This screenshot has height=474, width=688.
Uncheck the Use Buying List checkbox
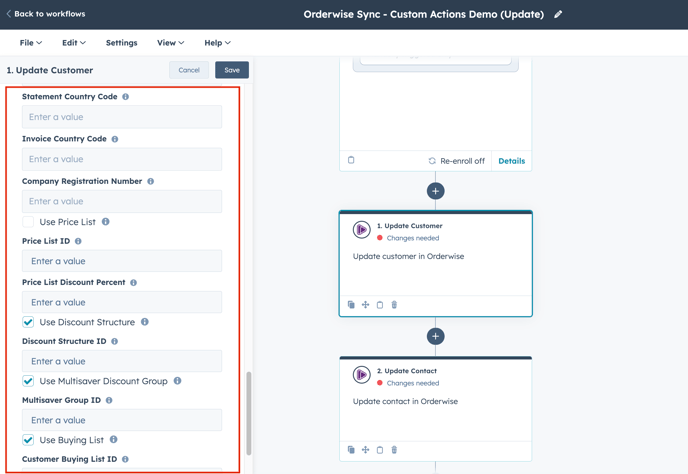coord(28,440)
